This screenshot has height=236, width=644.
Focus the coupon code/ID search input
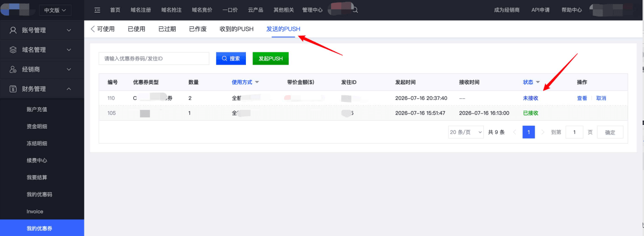coord(154,58)
